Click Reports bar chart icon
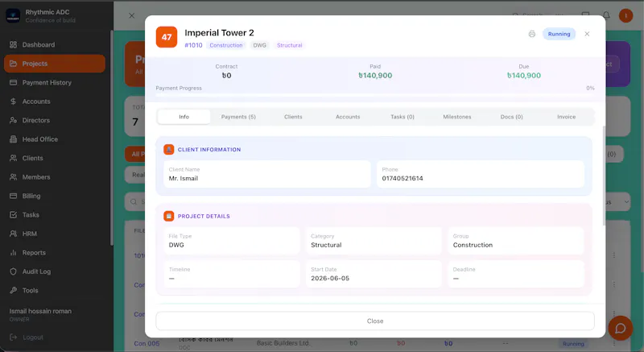The image size is (644, 352). [x=13, y=253]
